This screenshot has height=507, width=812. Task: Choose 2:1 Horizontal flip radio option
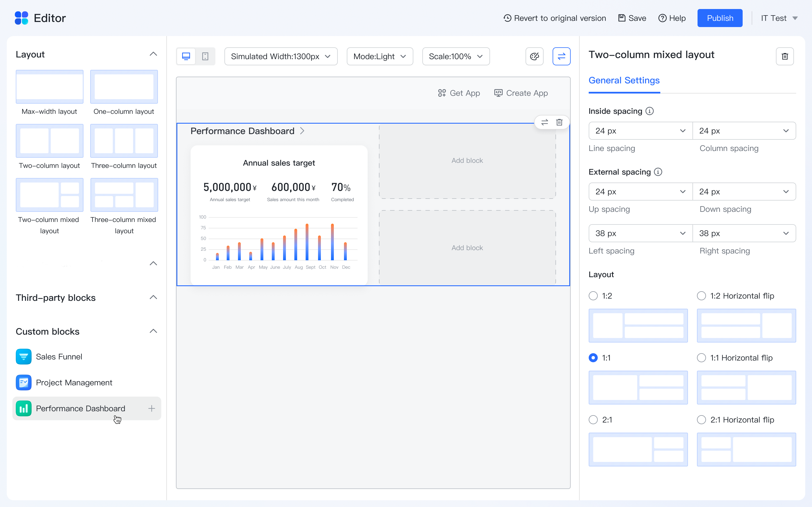click(x=701, y=420)
